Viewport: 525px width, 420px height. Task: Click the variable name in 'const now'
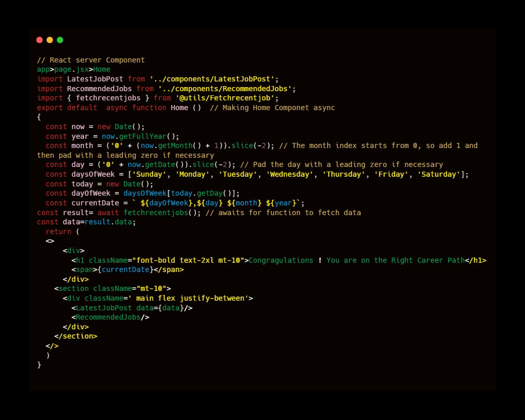tap(78, 127)
